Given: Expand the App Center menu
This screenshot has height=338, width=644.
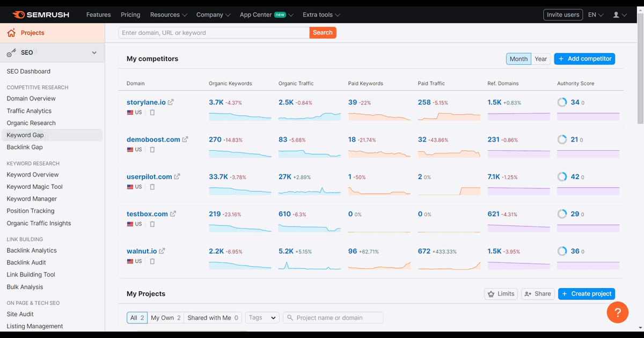Looking at the screenshot, I should pos(267,15).
